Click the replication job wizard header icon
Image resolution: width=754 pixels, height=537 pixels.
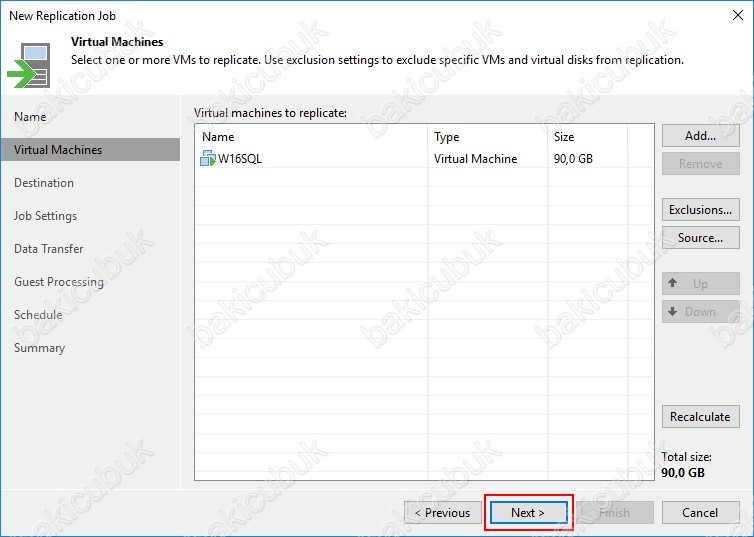tap(29, 65)
